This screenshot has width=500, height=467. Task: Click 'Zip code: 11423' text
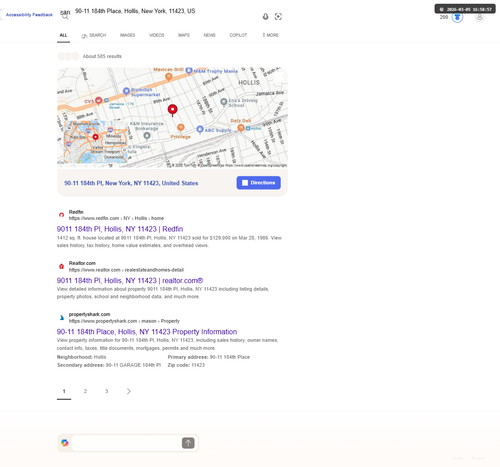tap(186, 365)
